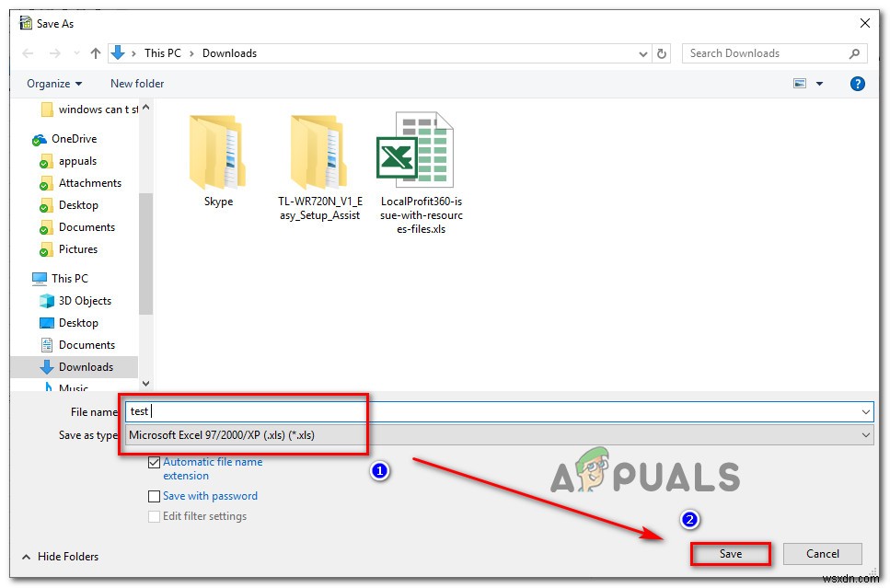
Task: Select Music in the navigation pane
Action: tap(66, 388)
